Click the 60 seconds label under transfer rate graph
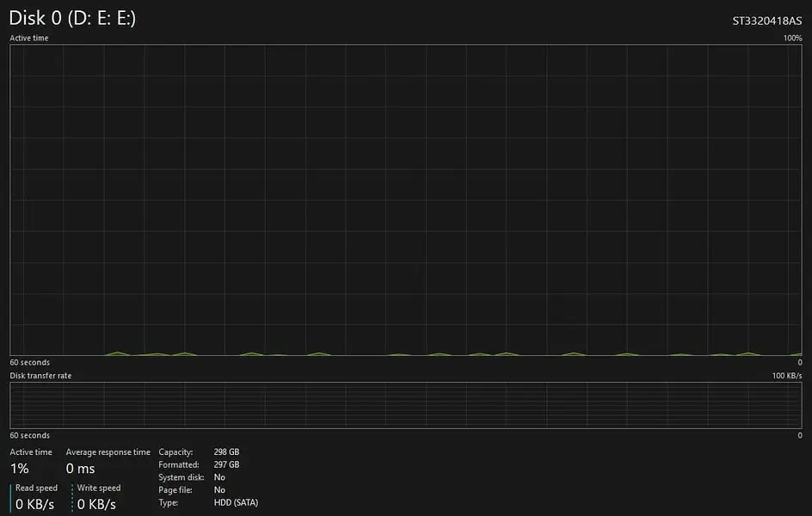 coord(29,436)
